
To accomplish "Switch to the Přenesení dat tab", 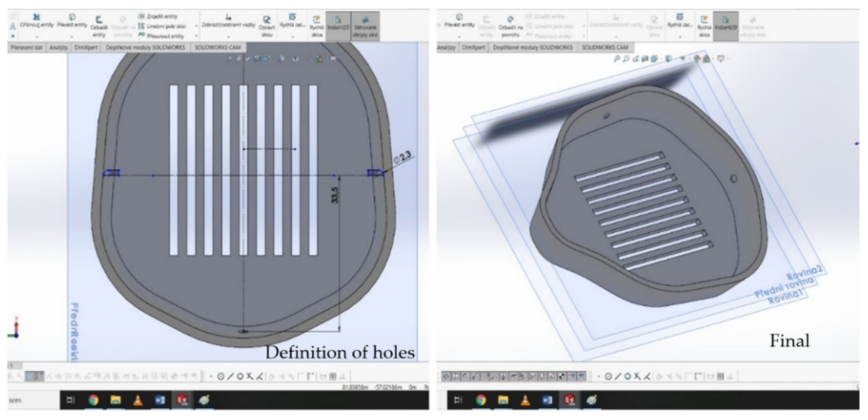I will click(x=26, y=47).
